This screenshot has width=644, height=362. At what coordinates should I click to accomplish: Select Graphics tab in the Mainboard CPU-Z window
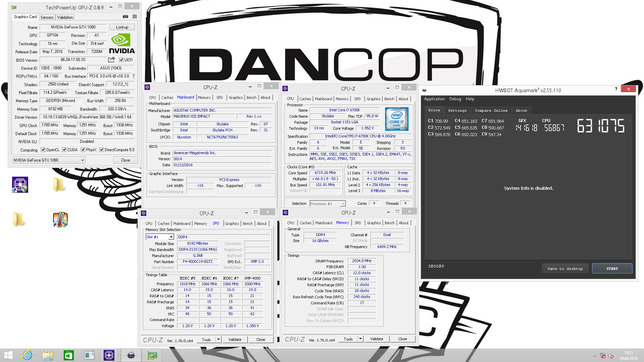(x=235, y=98)
